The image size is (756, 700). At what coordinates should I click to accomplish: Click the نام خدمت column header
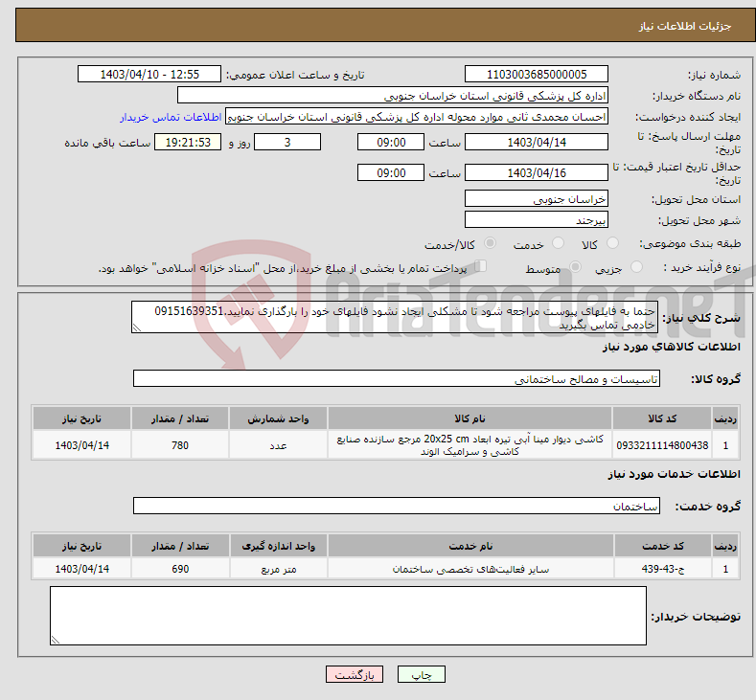(x=470, y=546)
